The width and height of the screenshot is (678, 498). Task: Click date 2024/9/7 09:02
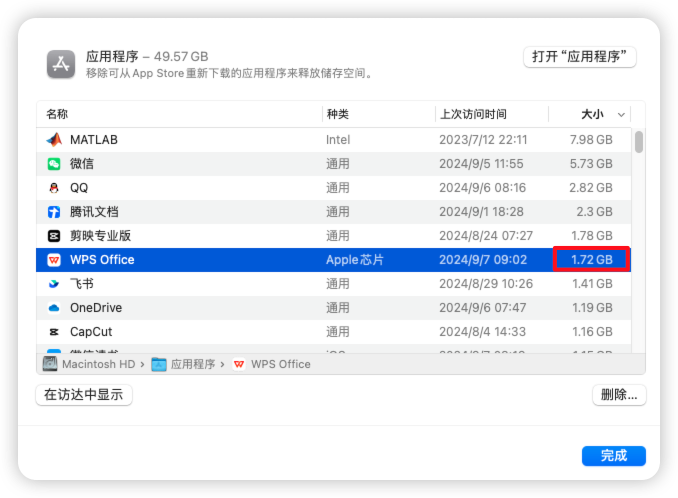(483, 260)
